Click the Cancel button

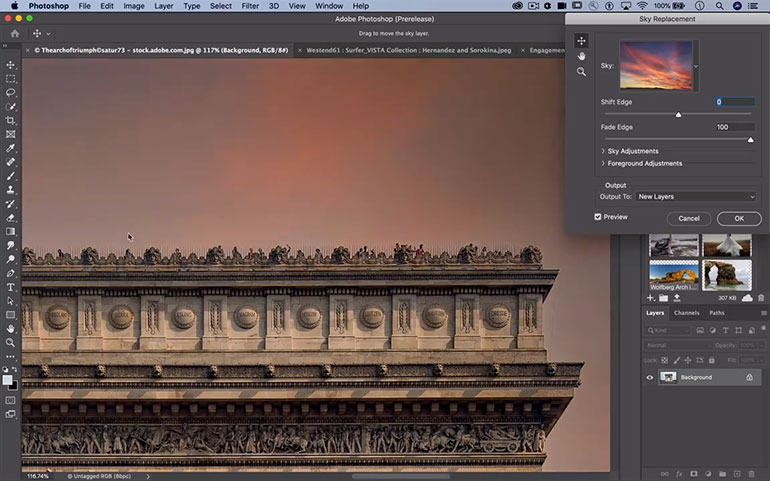coord(689,218)
